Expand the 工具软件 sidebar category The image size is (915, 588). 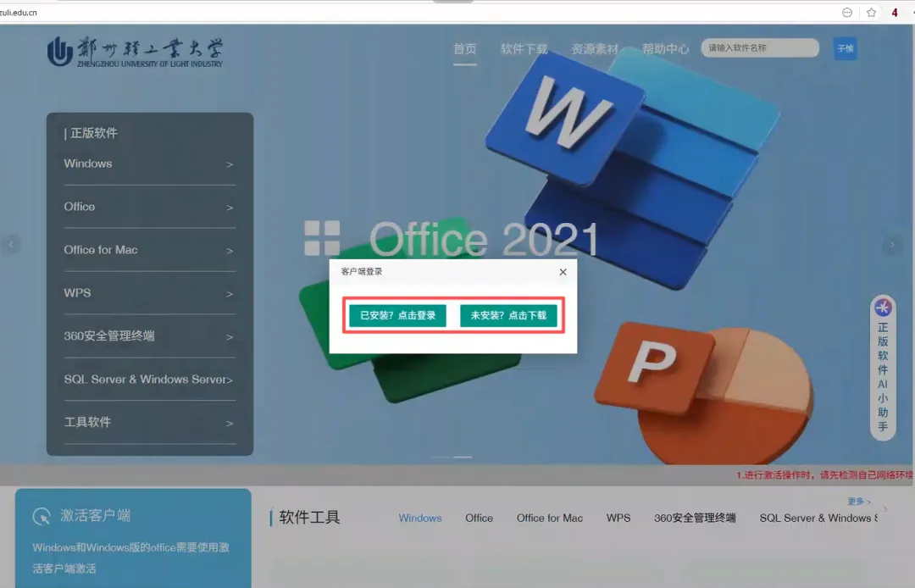pos(149,423)
